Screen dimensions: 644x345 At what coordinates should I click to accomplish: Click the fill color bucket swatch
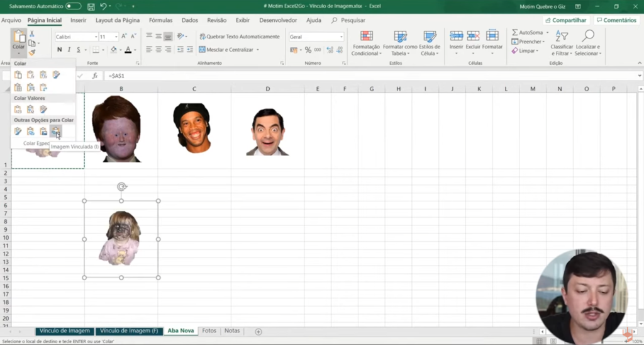click(x=114, y=50)
